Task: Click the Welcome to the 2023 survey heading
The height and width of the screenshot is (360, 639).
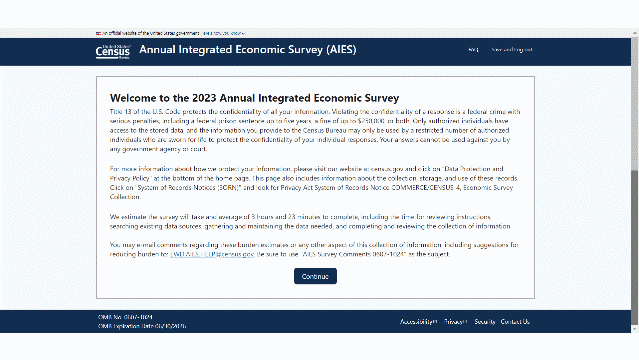Action: click(x=254, y=98)
